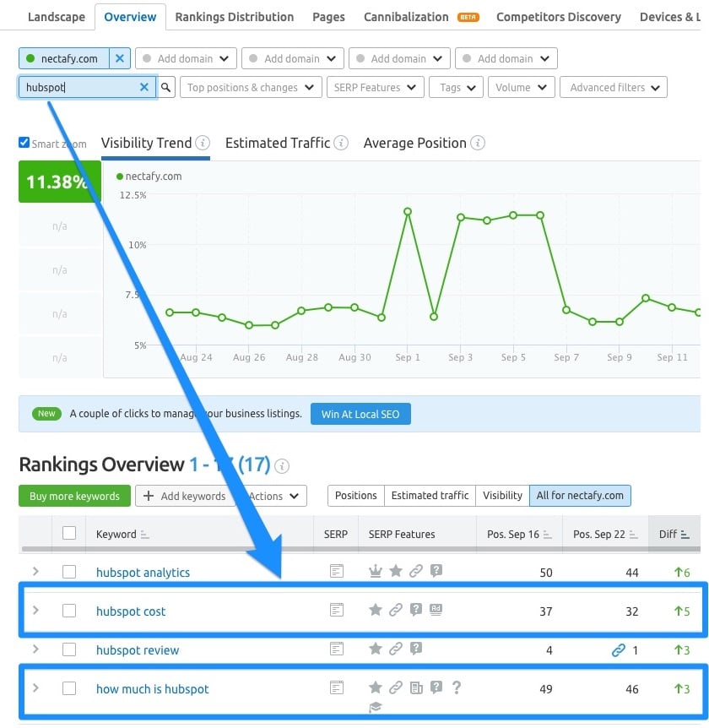Click the question mark icon for how much is hubspot
The width and height of the screenshot is (709, 728).
[x=457, y=687]
